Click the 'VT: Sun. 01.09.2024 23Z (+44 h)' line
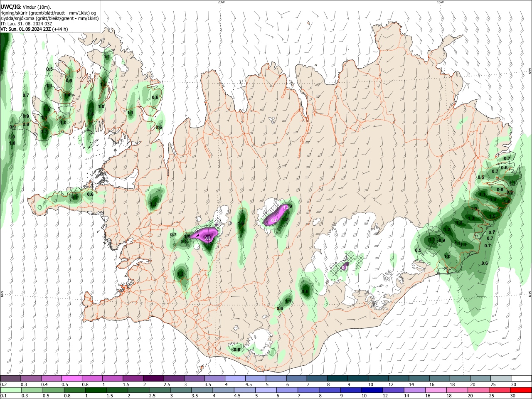The height and width of the screenshot is (399, 532). (34, 29)
